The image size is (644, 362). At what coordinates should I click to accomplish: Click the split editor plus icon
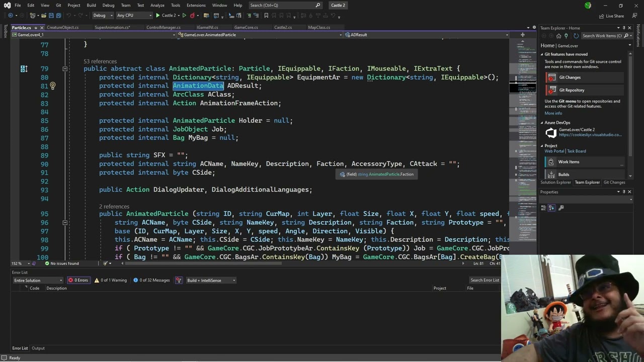(x=522, y=35)
